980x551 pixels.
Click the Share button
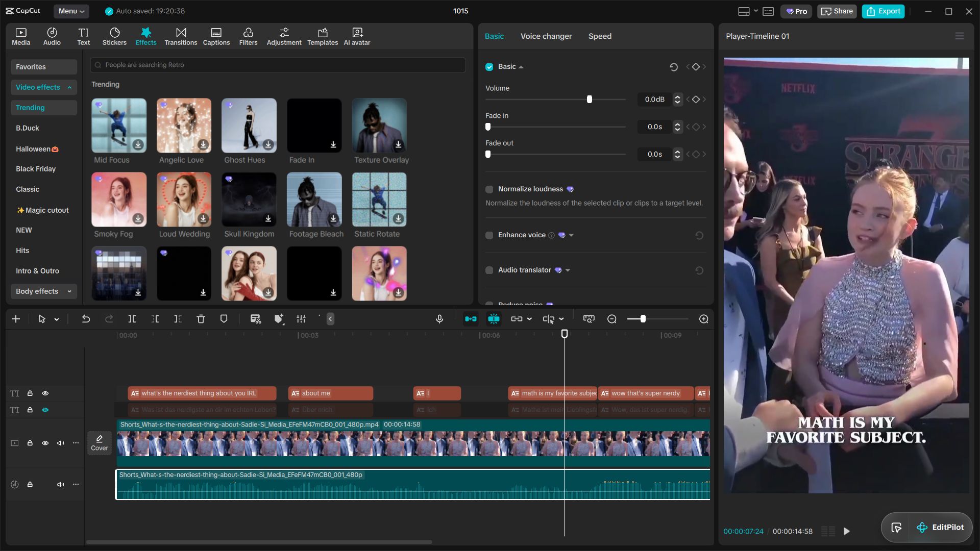tap(837, 11)
